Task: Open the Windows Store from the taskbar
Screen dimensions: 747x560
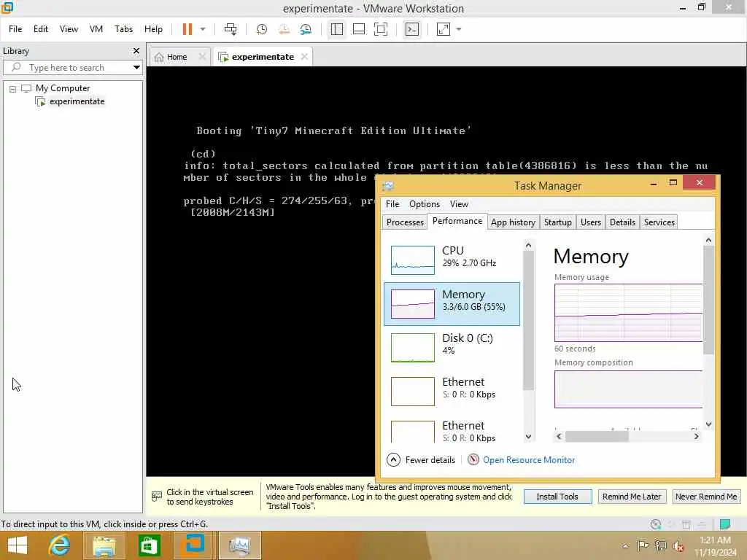Action: [149, 545]
